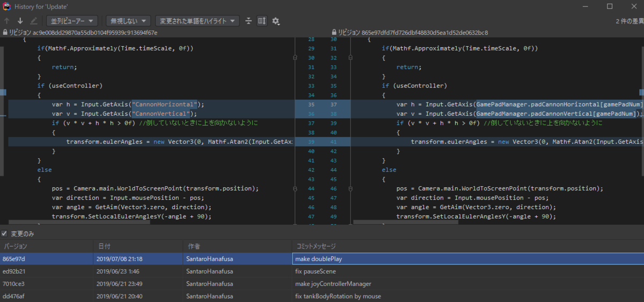Select revision row dd476af
644x302 pixels.
click(x=322, y=296)
